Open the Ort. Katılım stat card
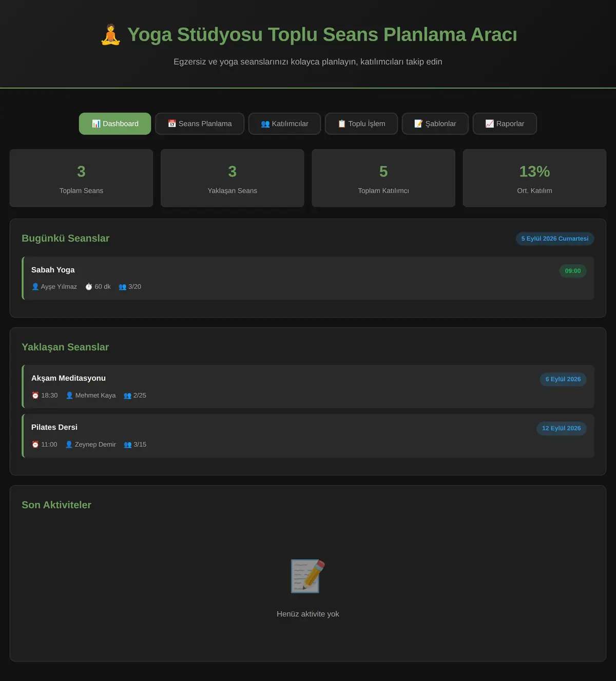 coord(534,178)
